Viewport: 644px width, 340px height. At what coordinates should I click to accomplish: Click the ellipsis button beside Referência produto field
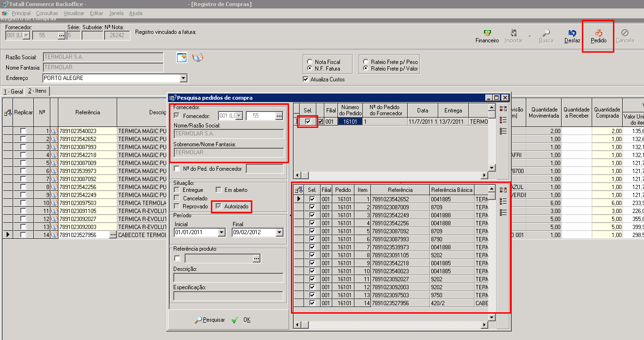257,258
